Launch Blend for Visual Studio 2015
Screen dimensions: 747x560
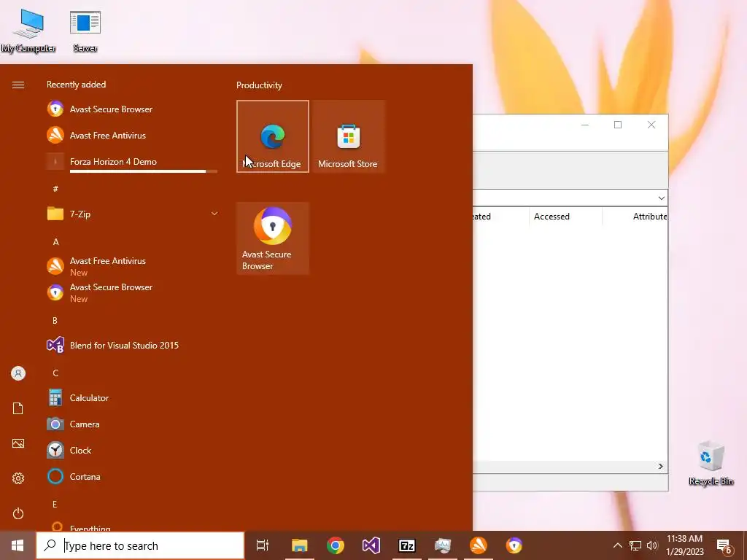(x=133, y=345)
